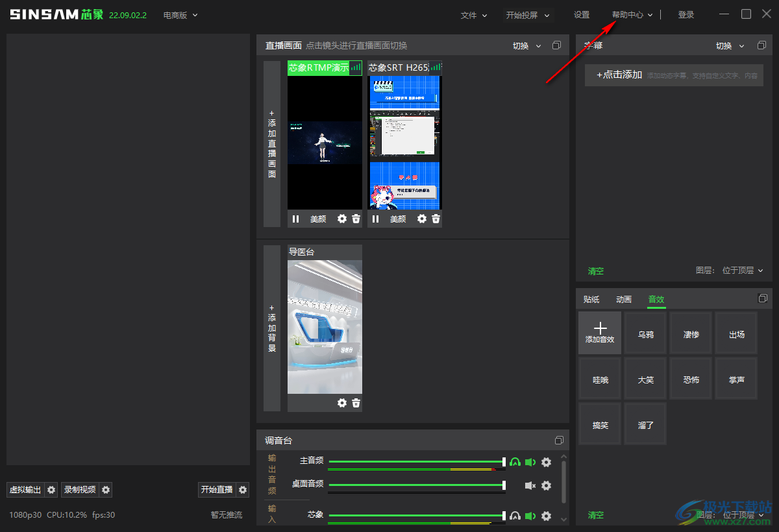
Task: Play the 乌鸦 sound effect
Action: click(645, 333)
